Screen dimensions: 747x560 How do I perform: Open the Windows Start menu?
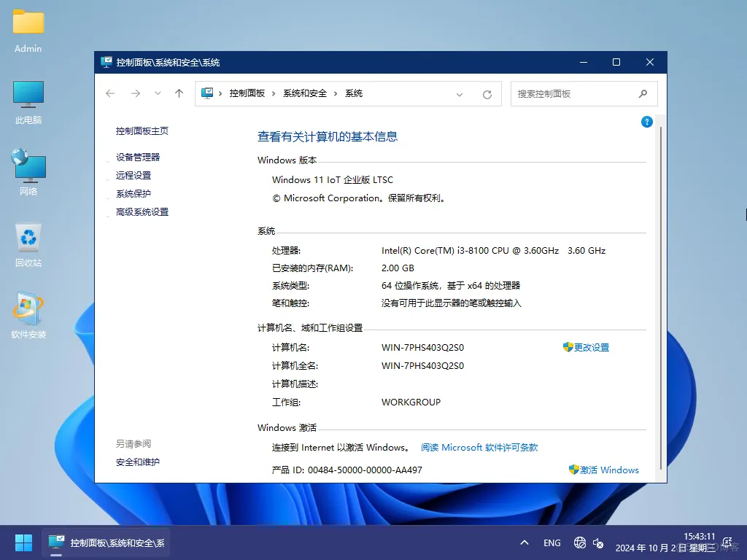pos(23,542)
